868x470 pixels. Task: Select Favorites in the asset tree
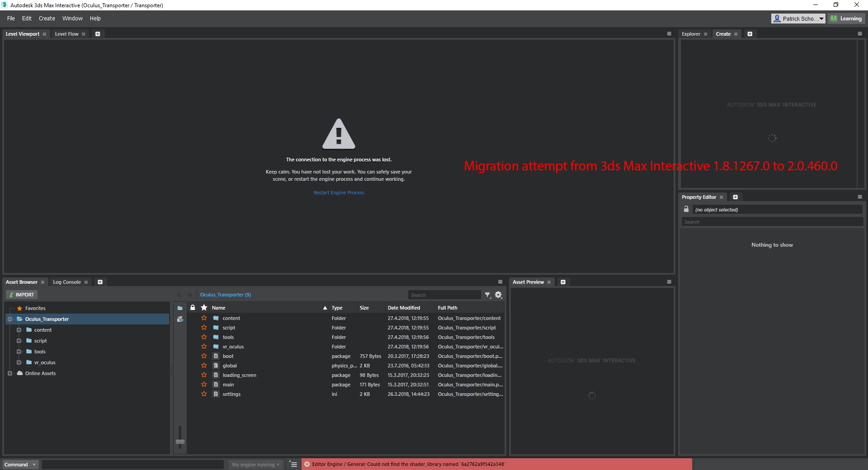pos(35,309)
